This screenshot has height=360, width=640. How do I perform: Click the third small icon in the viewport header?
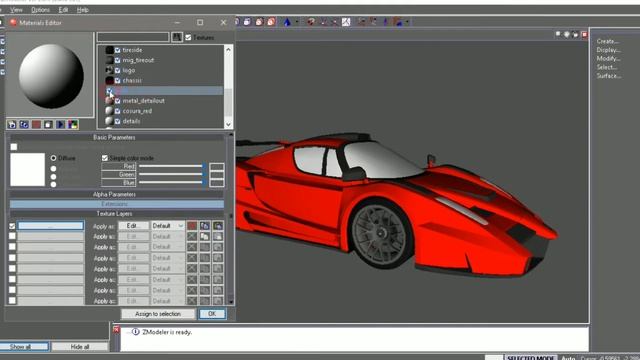coord(575,35)
